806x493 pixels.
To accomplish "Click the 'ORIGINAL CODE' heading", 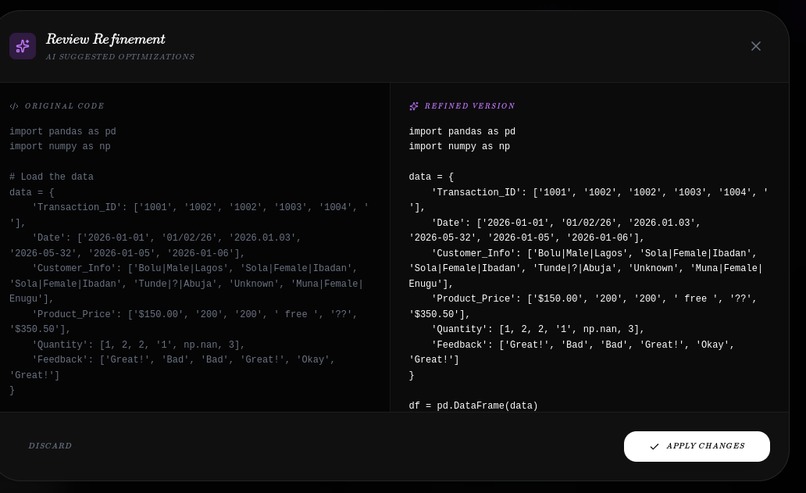I will pyautogui.click(x=64, y=106).
